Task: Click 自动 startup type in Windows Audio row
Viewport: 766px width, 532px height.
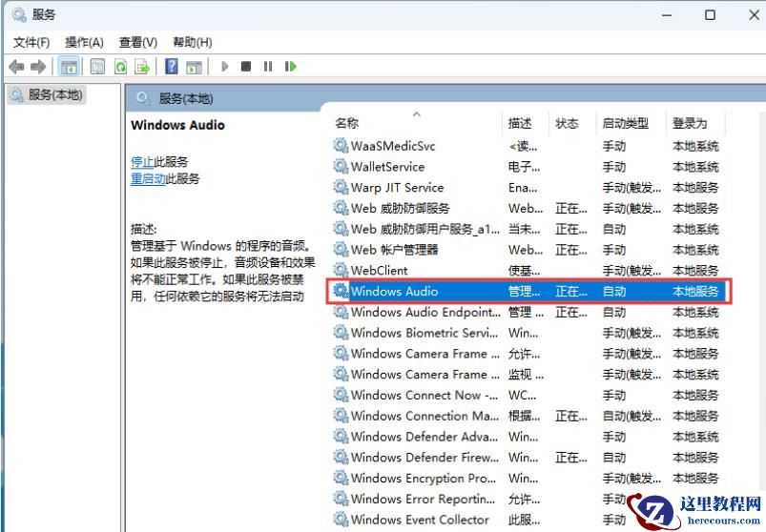Action: click(x=614, y=292)
